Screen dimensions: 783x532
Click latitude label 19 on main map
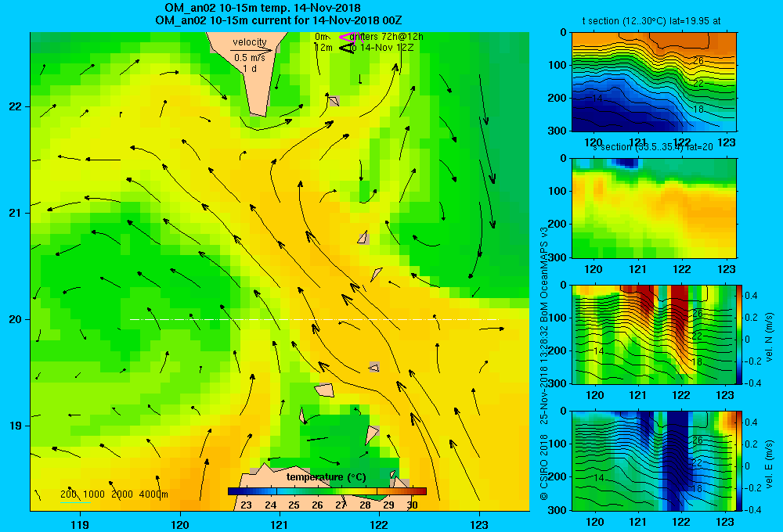15,426
